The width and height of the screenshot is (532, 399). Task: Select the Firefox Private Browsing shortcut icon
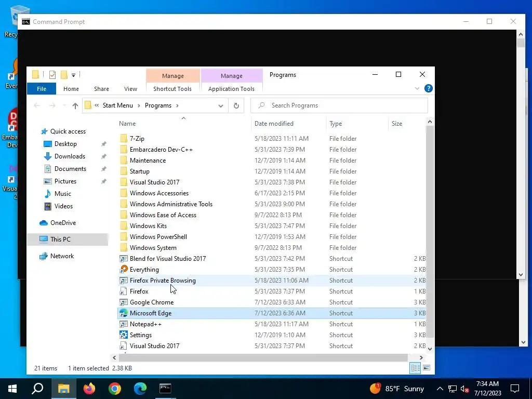(124, 280)
